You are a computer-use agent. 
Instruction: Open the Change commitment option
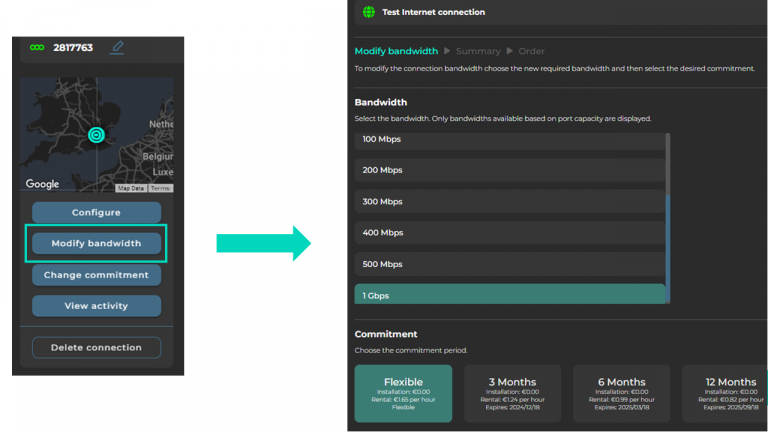tap(96, 275)
